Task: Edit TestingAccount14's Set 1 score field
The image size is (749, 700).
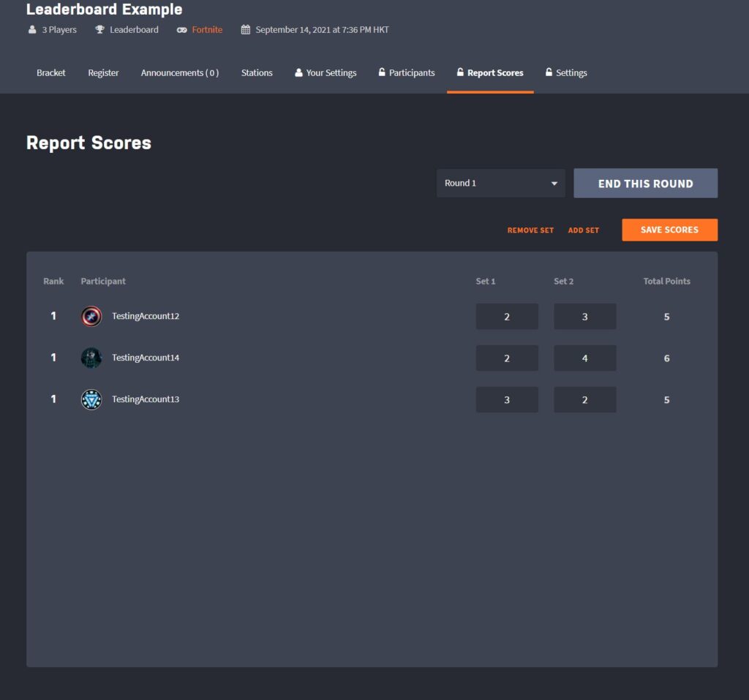Action: [507, 358]
